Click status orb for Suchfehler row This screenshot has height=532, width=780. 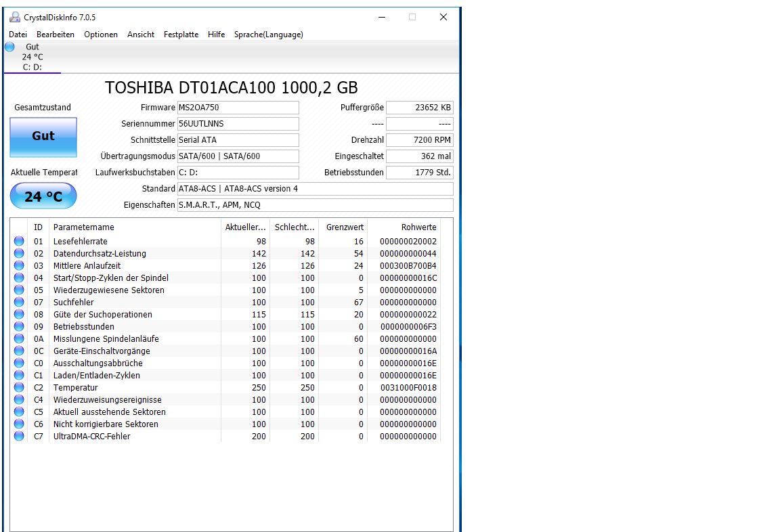pyautogui.click(x=19, y=303)
